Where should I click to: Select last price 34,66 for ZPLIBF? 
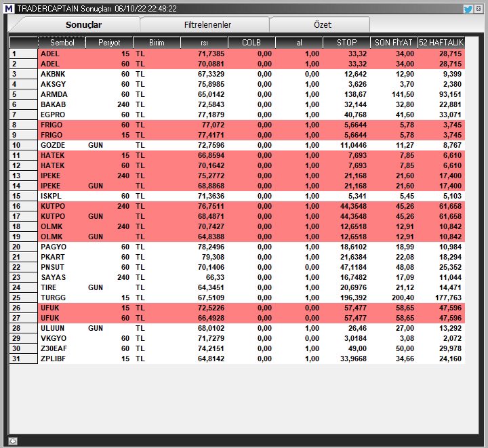pos(405,359)
